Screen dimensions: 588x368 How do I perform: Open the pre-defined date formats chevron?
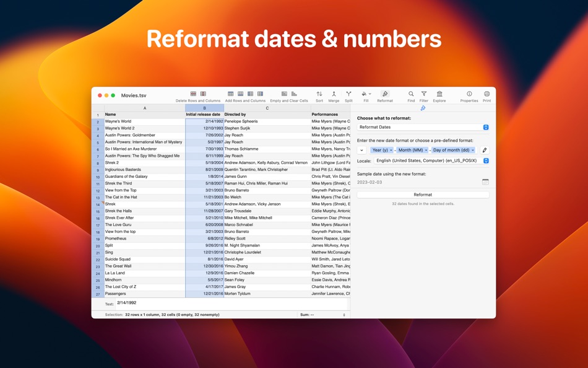pos(361,150)
